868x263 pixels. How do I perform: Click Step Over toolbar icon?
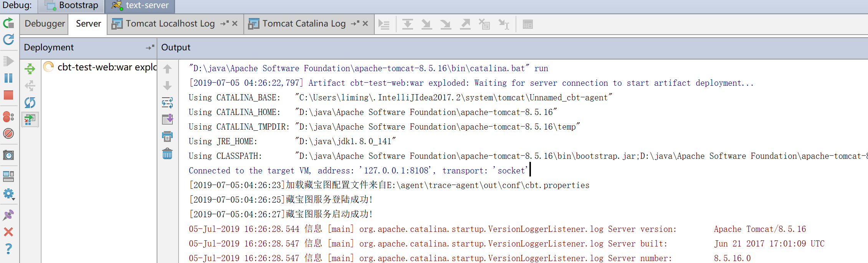(x=408, y=25)
